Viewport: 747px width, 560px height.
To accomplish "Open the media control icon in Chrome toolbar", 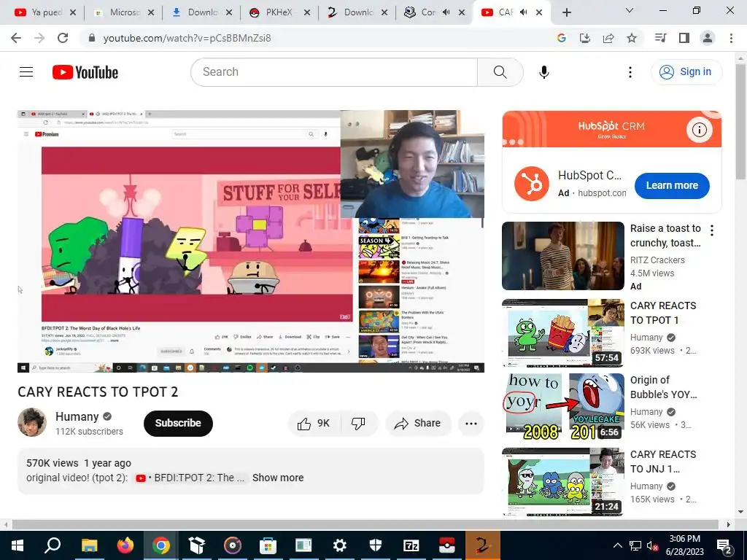I will 660,38.
